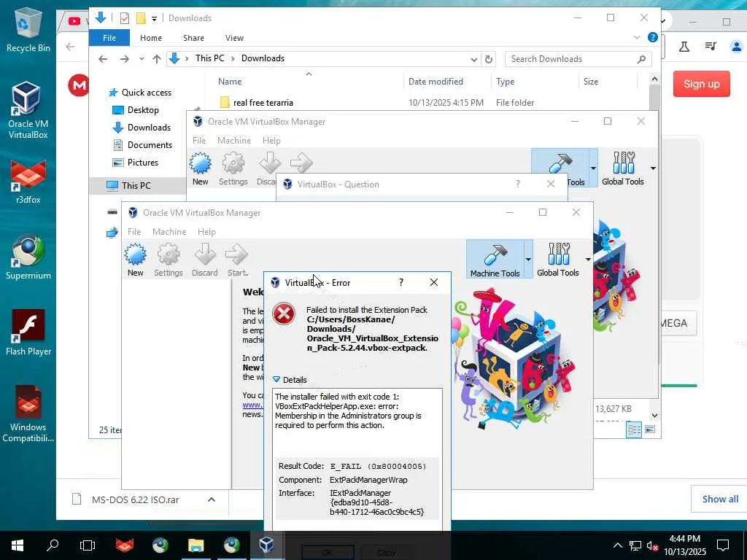Open the Help menu in the back VirtualBox Manager
747x560 pixels.
[x=271, y=141]
